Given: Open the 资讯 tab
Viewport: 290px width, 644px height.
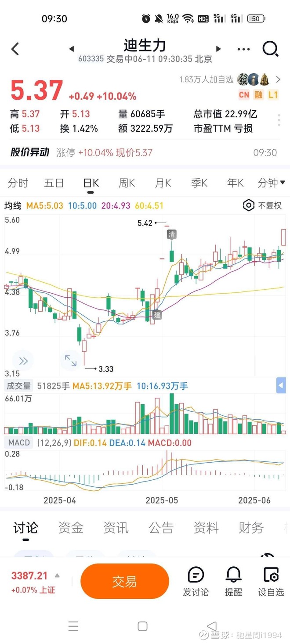Looking at the screenshot, I should pos(116,528).
